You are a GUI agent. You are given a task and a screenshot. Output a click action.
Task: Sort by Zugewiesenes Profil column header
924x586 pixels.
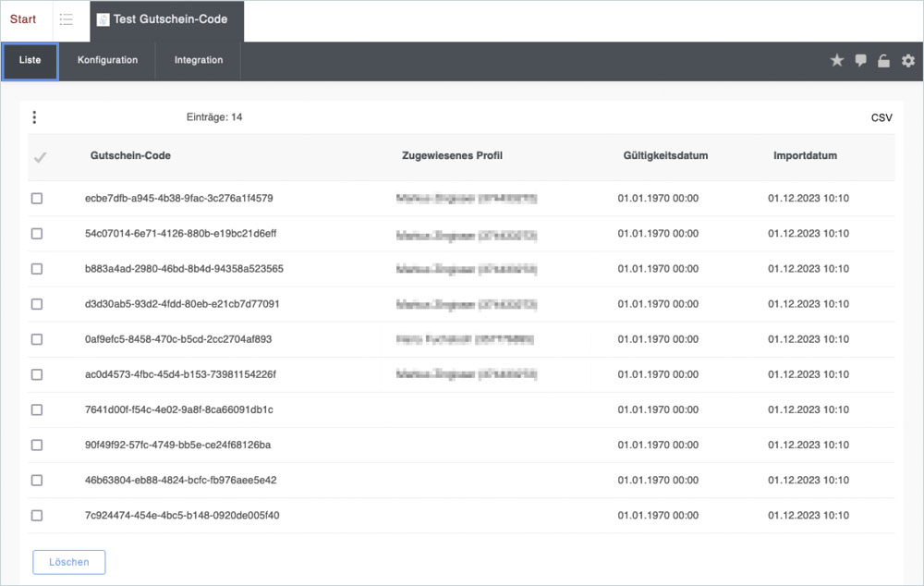(452, 155)
